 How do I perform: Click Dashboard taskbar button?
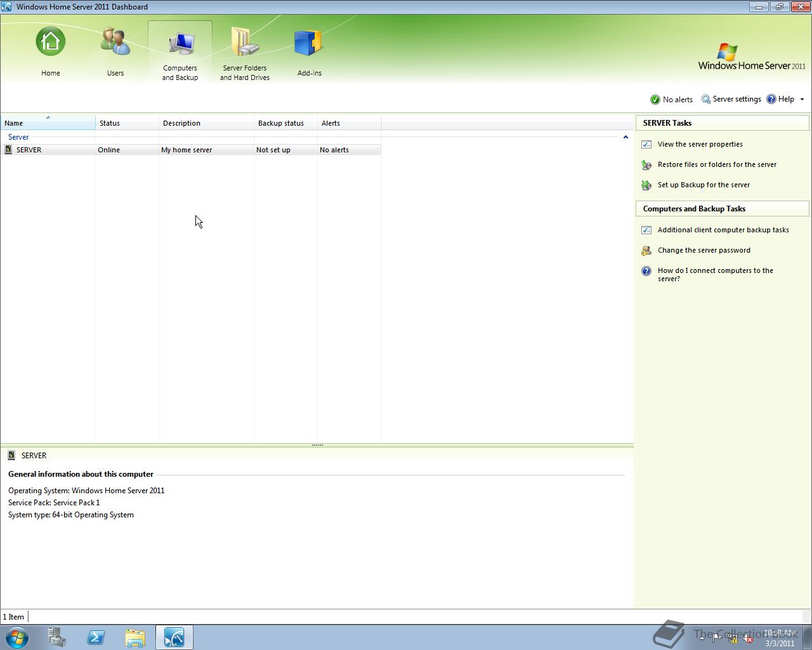[174, 637]
